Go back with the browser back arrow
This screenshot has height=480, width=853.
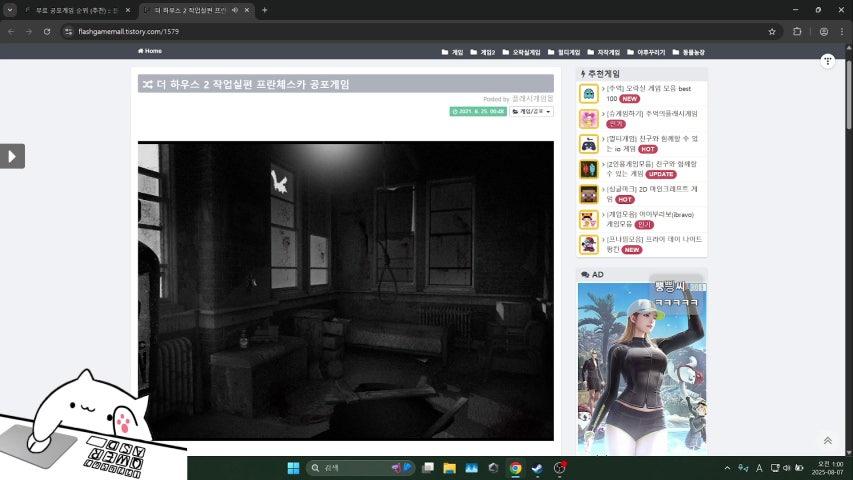click(x=11, y=32)
